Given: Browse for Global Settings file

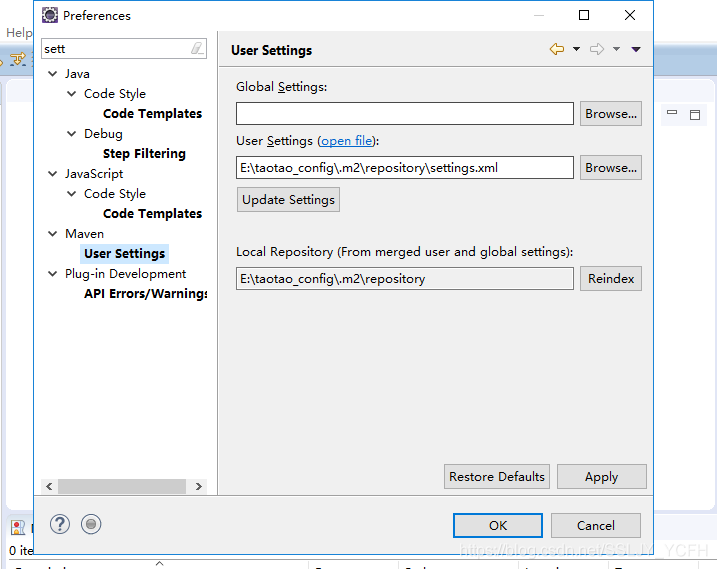Looking at the screenshot, I should coord(611,113).
